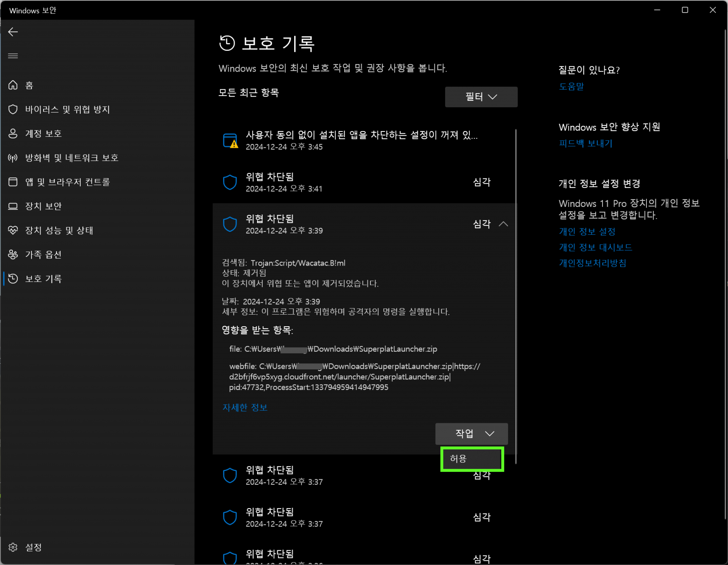
Task: Click 상태: 제거됨 status text
Action: pos(244,273)
